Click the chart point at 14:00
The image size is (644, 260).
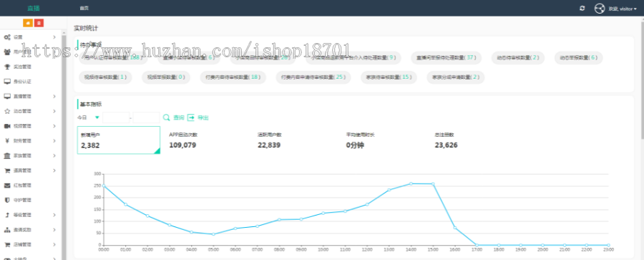(411, 183)
